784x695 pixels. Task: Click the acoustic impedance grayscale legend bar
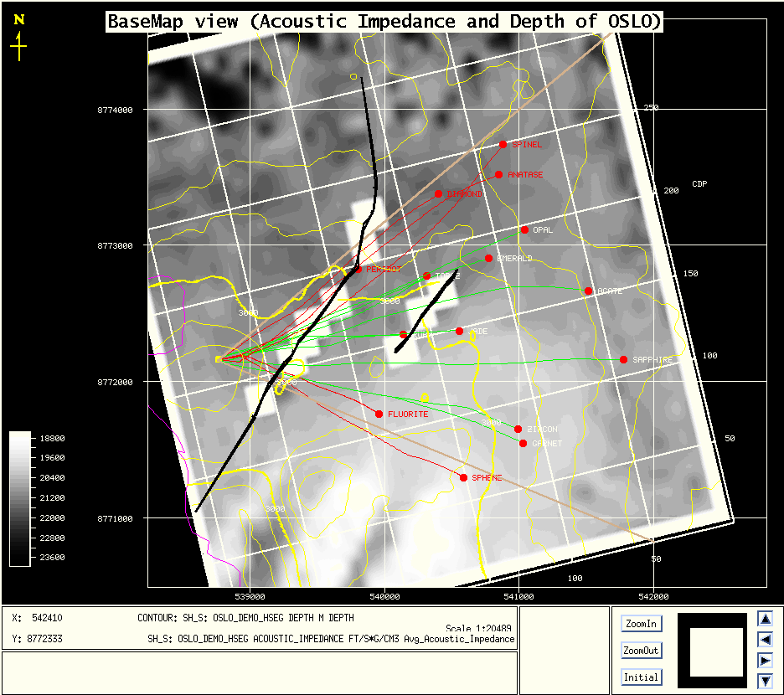click(20, 498)
